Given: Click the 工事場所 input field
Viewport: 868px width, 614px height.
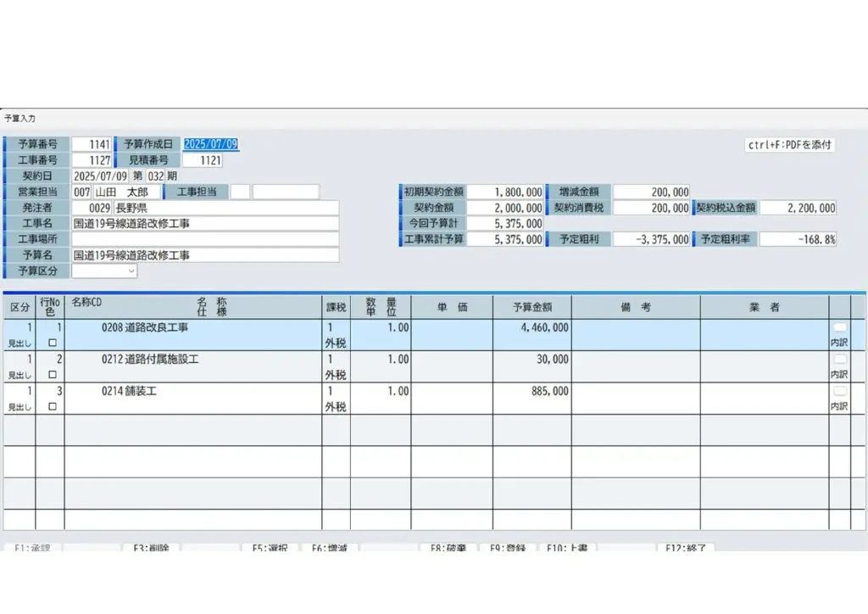Looking at the screenshot, I should tap(204, 239).
